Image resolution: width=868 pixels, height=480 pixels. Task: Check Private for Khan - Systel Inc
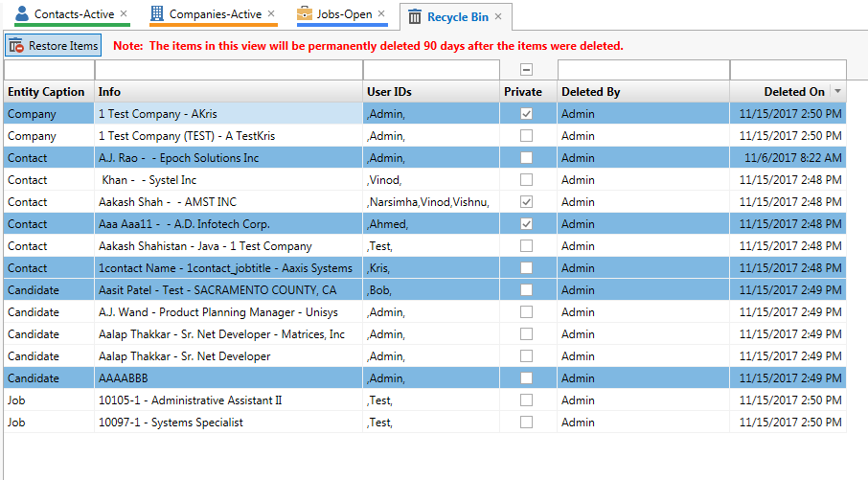(x=526, y=180)
